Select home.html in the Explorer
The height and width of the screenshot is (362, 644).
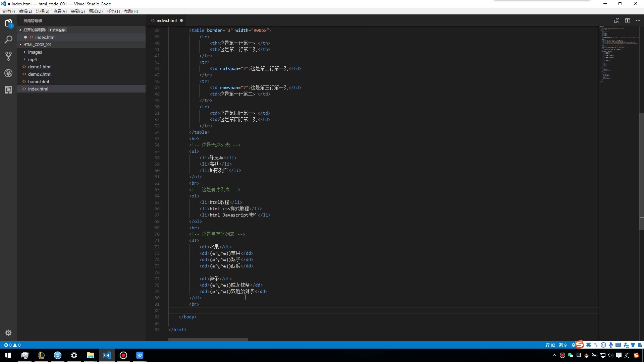coord(39,81)
